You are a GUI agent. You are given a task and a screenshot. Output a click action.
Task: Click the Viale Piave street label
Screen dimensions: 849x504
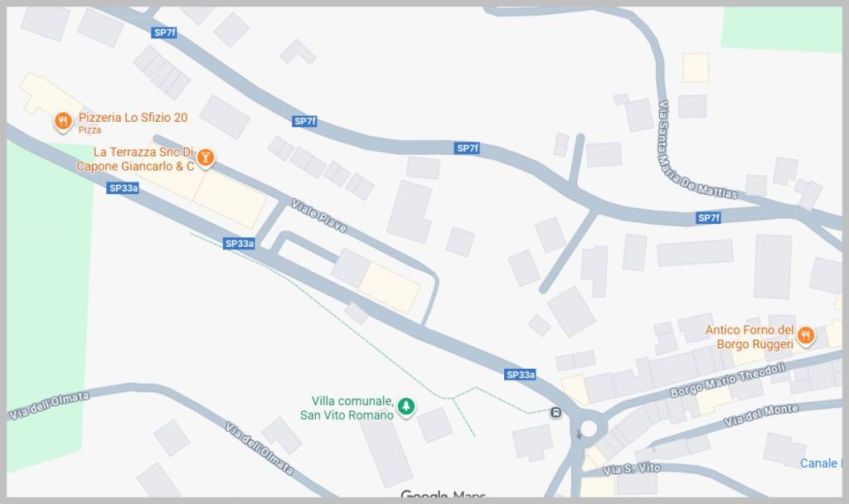(x=319, y=216)
